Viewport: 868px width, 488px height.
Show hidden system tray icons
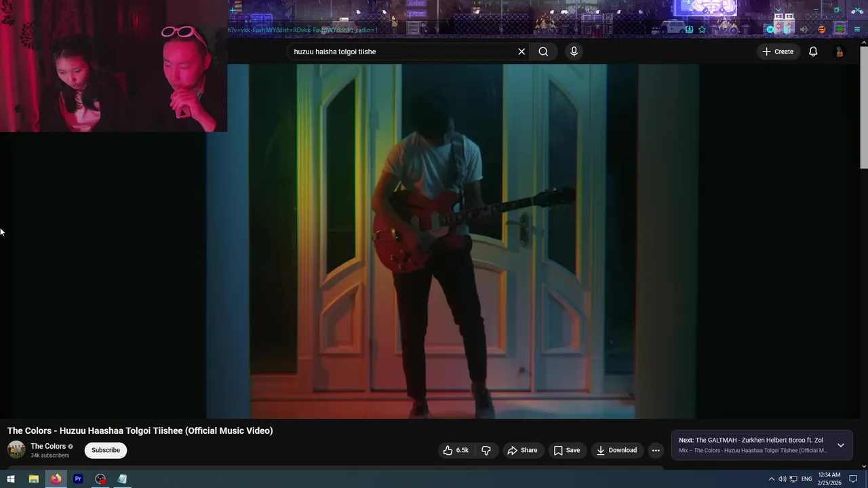(x=771, y=479)
